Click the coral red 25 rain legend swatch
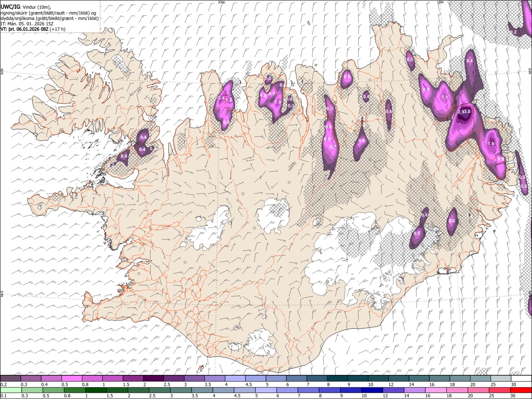 500,390
